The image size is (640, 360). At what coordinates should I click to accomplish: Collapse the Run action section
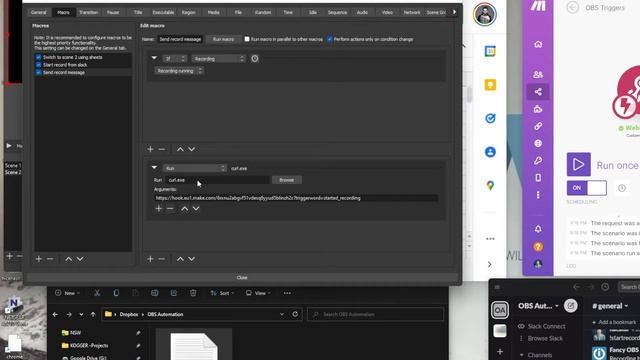click(154, 168)
